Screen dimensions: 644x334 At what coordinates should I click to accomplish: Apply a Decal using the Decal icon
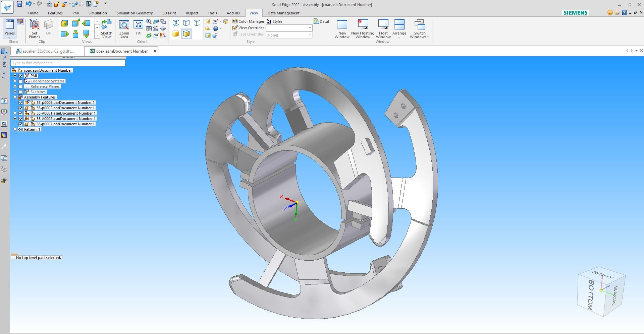click(316, 21)
